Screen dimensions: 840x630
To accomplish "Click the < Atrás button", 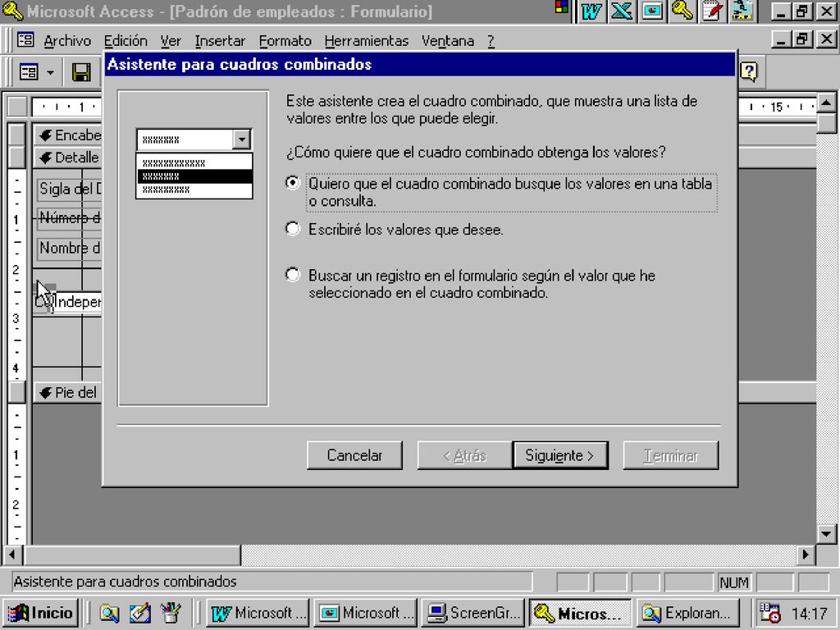I will pos(464,455).
